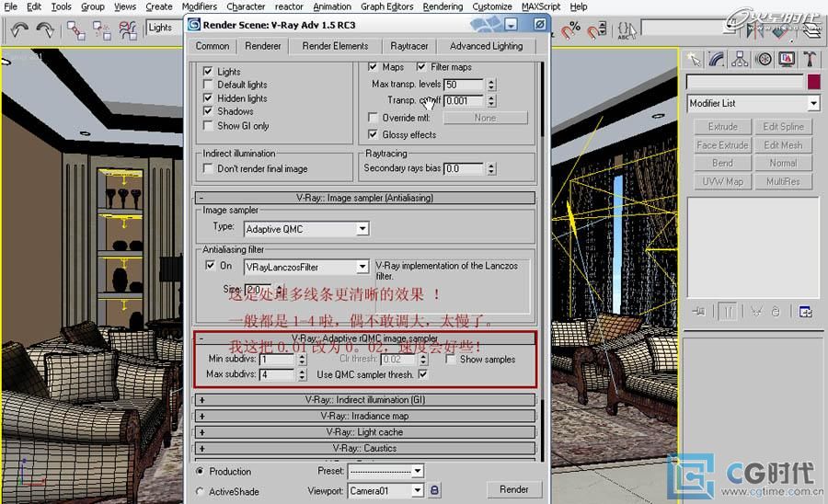Collapse the V-Ray Image sampler (Antialiasing) rollout
Image resolution: width=828 pixels, height=504 pixels.
click(365, 198)
